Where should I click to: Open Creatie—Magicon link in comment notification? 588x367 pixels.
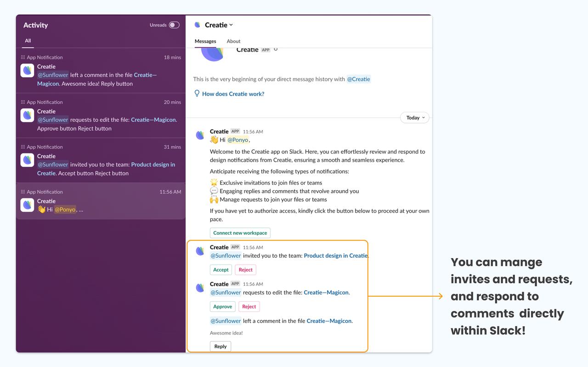97,79
